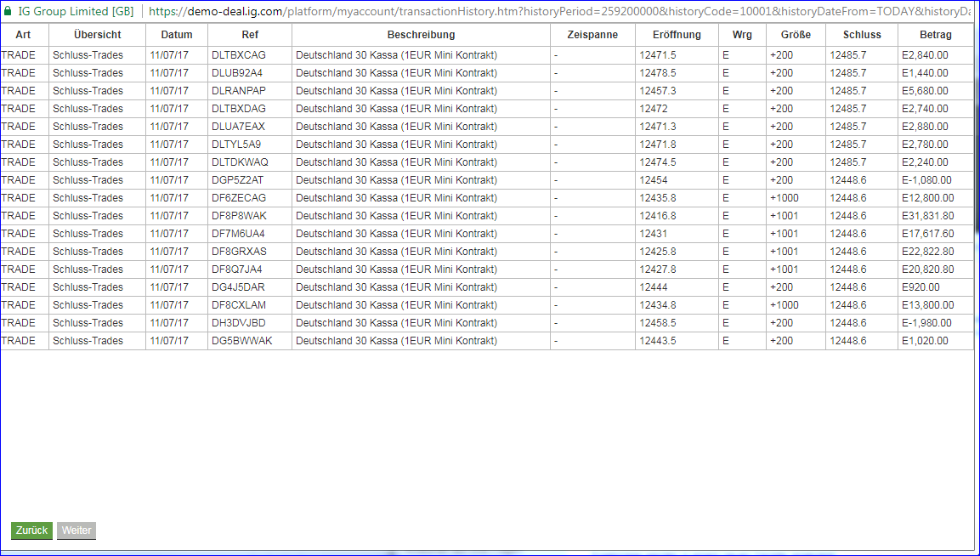Click opening price 12416.8
This screenshot has height=556, width=980.
click(658, 216)
